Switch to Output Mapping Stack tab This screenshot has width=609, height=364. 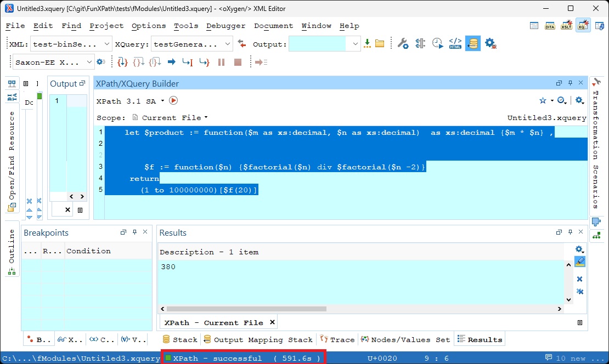pyautogui.click(x=258, y=339)
